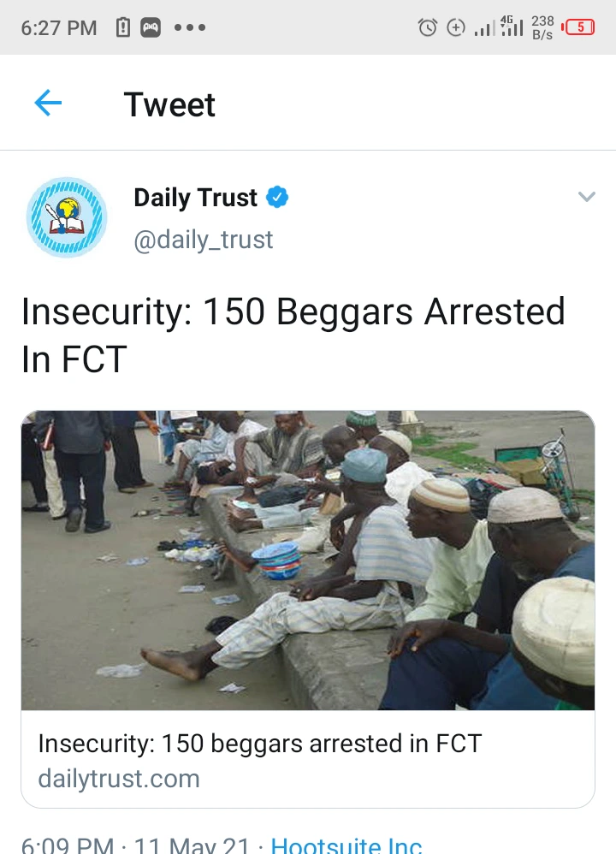The image size is (616, 854).
Task: Tap the 4G signal strength icon
Action: click(x=512, y=27)
